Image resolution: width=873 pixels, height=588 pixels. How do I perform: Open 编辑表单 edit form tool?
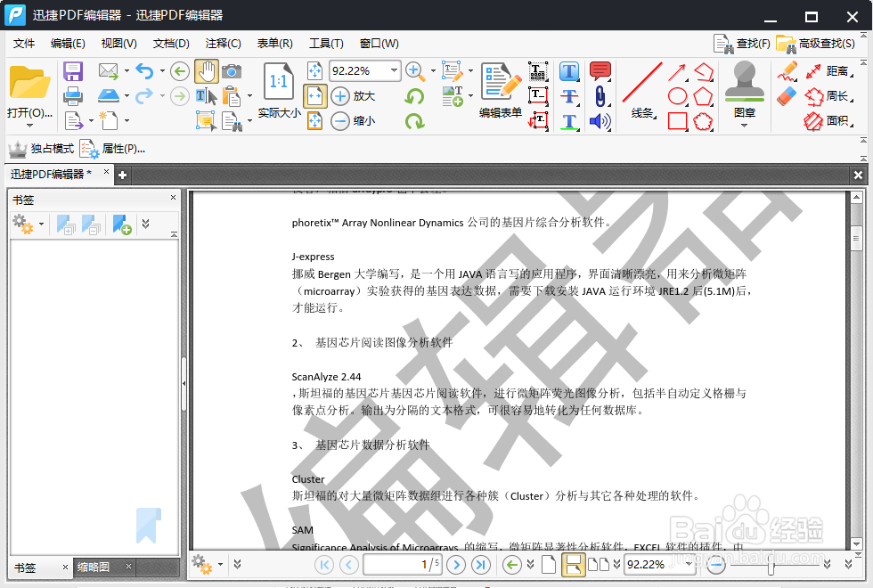pyautogui.click(x=501, y=91)
